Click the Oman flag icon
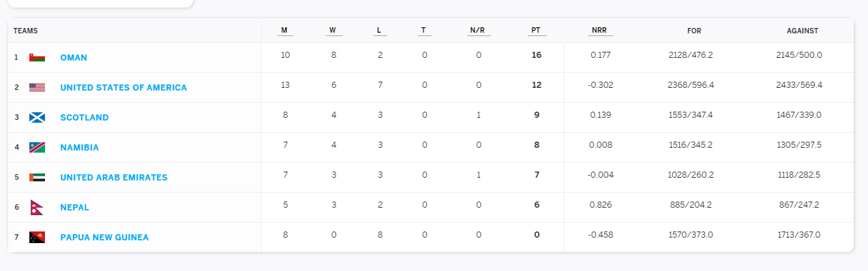Viewport: 868px width, 271px height. (37, 58)
